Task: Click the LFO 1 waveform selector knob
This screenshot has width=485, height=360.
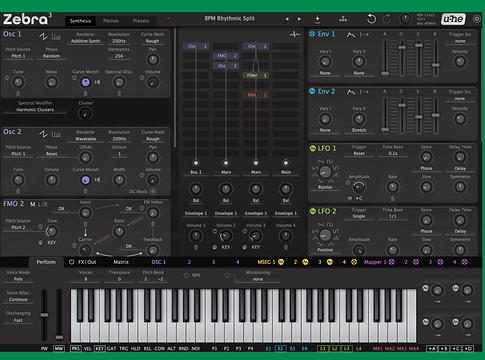Action: [325, 172]
